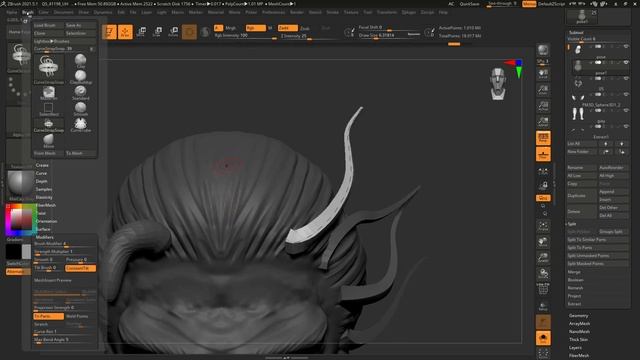The height and width of the screenshot is (360, 640).
Task: Click the Save As brush button
Action: click(x=80, y=25)
